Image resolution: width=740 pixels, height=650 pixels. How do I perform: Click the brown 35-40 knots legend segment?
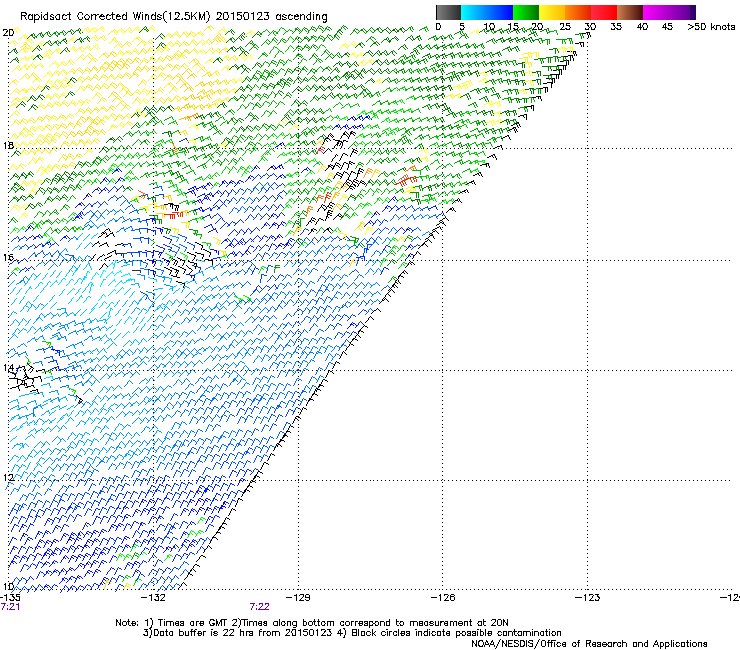click(630, 12)
